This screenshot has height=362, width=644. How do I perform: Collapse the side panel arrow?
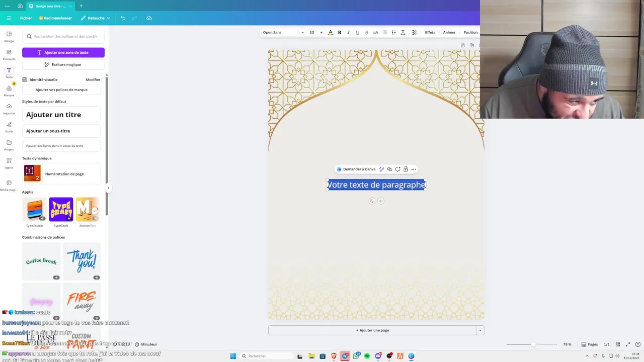[x=108, y=188]
